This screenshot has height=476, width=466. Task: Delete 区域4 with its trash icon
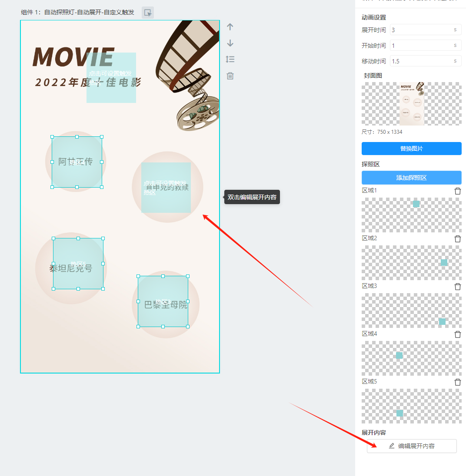pyautogui.click(x=457, y=334)
